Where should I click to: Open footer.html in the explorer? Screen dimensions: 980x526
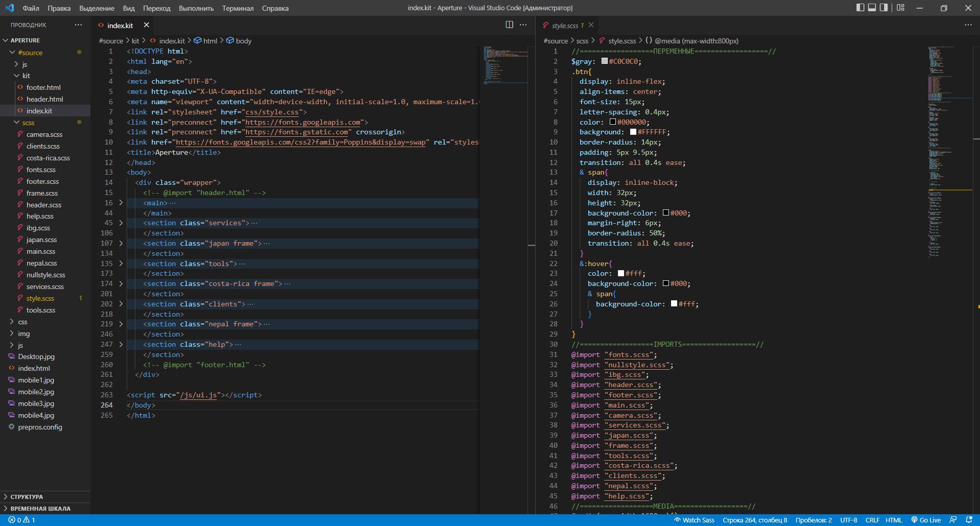click(x=45, y=87)
